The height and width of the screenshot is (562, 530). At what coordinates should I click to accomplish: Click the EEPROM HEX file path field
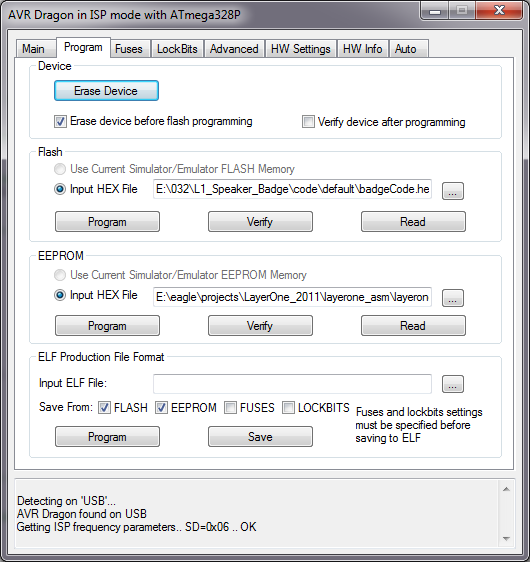(292, 297)
